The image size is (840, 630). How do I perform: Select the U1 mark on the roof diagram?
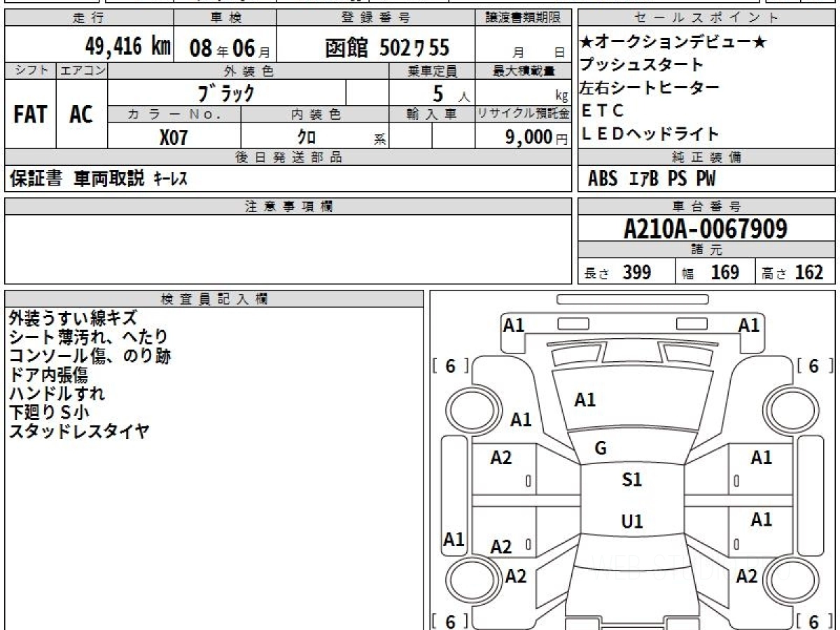point(631,522)
